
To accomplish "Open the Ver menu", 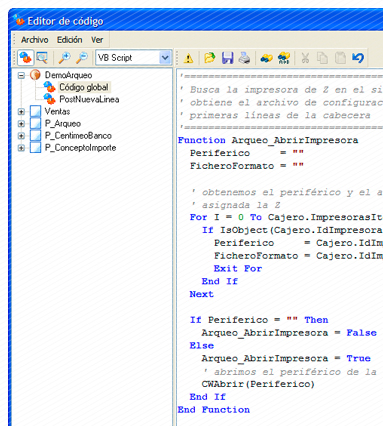I will [97, 40].
